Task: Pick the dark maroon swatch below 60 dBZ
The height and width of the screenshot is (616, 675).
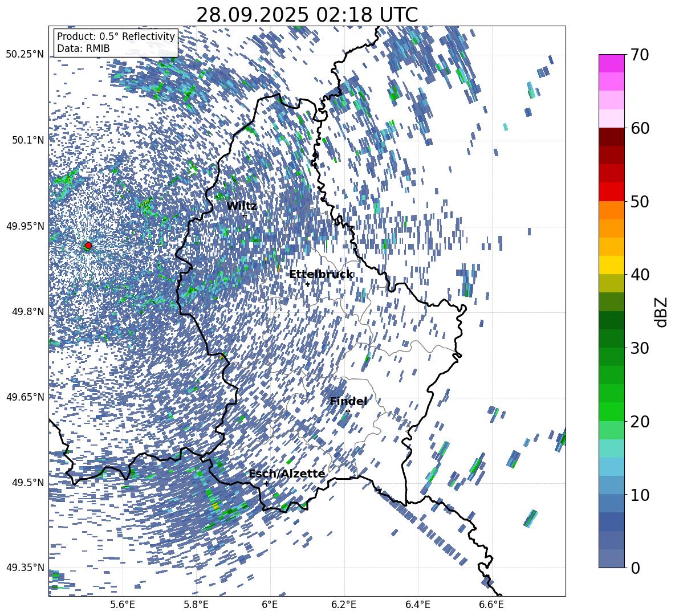Action: pos(611,137)
